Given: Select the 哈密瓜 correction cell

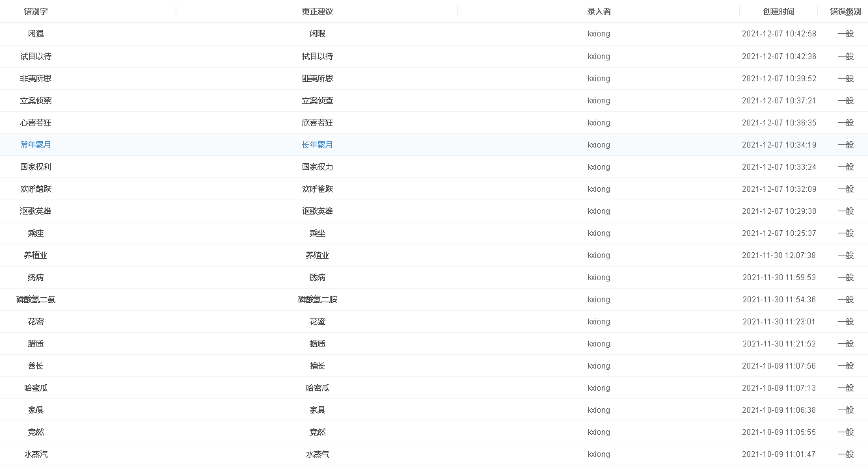Looking at the screenshot, I should pos(318,387).
